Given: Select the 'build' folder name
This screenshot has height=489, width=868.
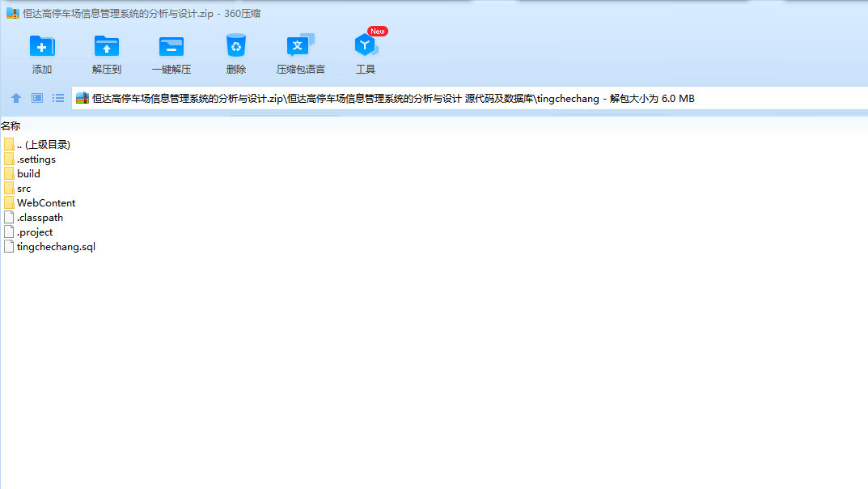Looking at the screenshot, I should [28, 174].
